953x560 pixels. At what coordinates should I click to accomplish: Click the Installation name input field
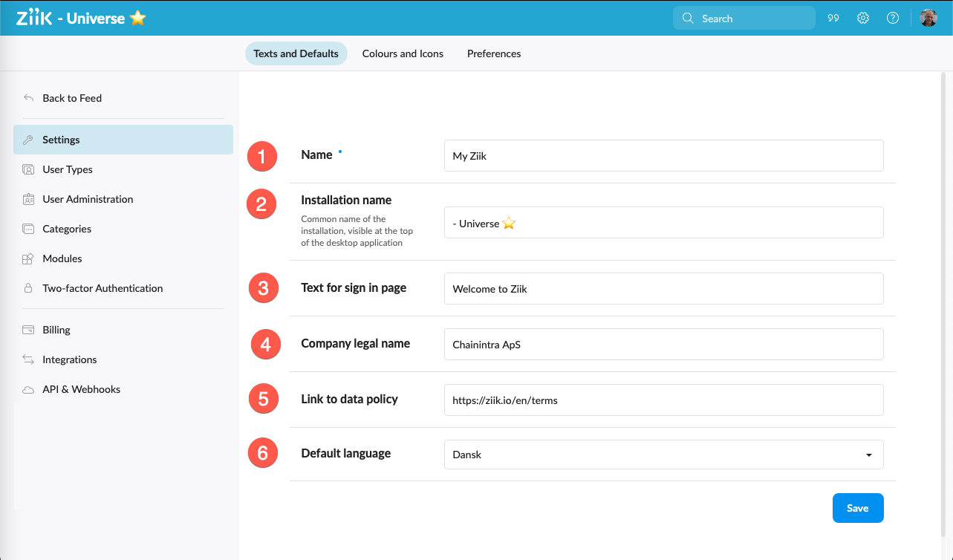point(664,223)
